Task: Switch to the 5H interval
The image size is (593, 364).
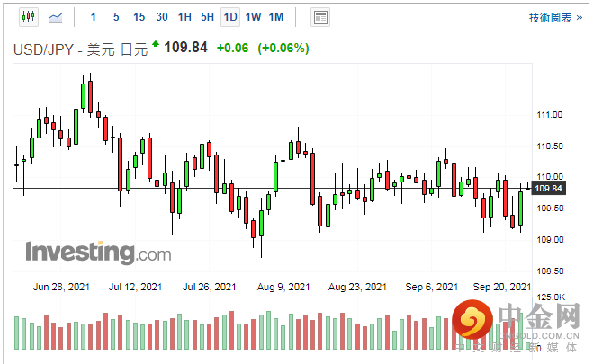Action: click(x=207, y=17)
